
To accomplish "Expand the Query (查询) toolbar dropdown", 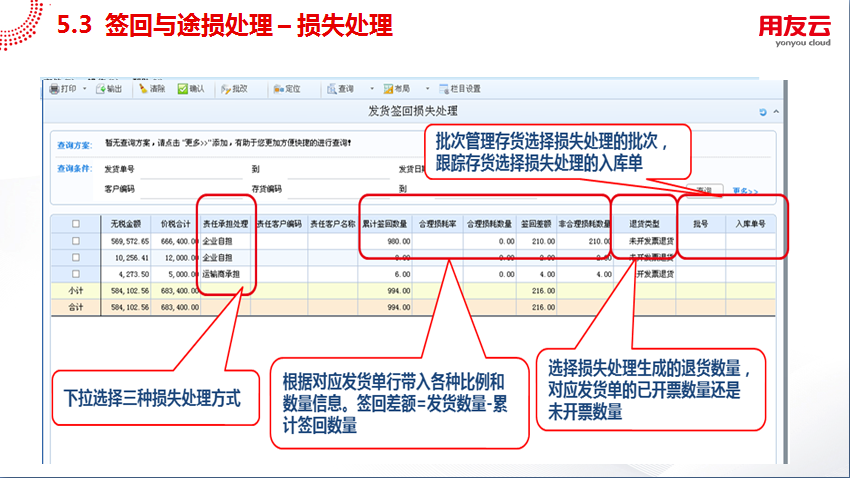I will tap(371, 89).
